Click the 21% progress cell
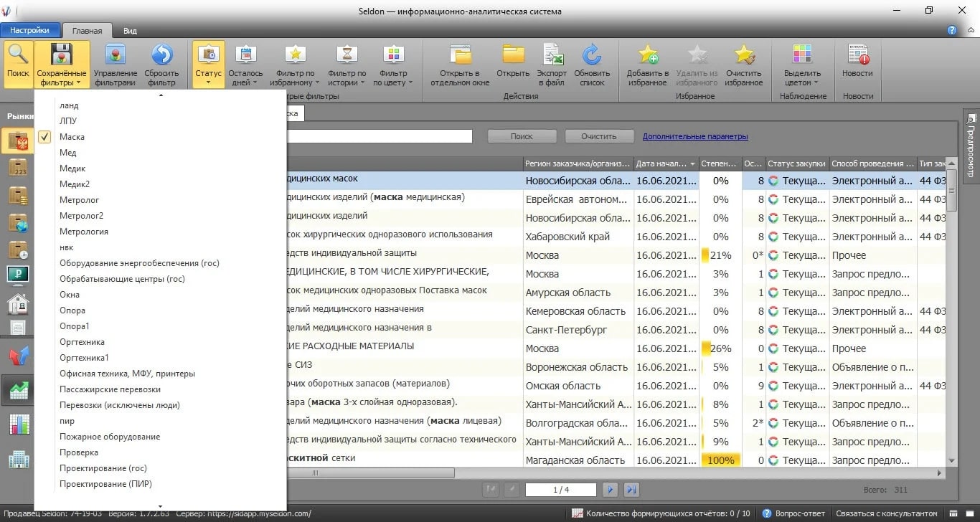Image resolution: width=980 pixels, height=522 pixels. [x=720, y=255]
